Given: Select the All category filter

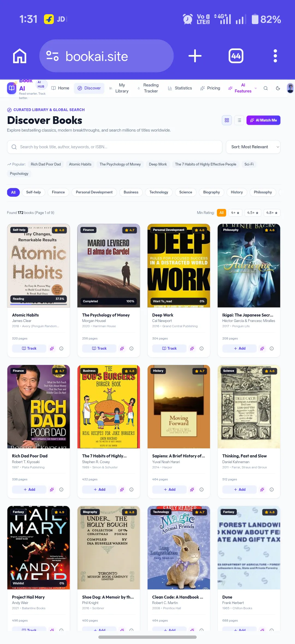Looking at the screenshot, I should [x=13, y=192].
